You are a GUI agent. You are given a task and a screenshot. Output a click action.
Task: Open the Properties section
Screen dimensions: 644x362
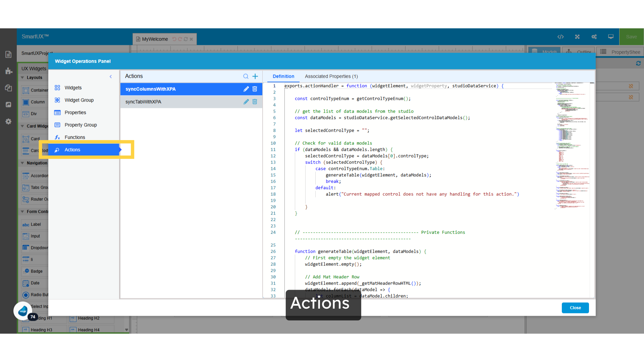point(75,113)
